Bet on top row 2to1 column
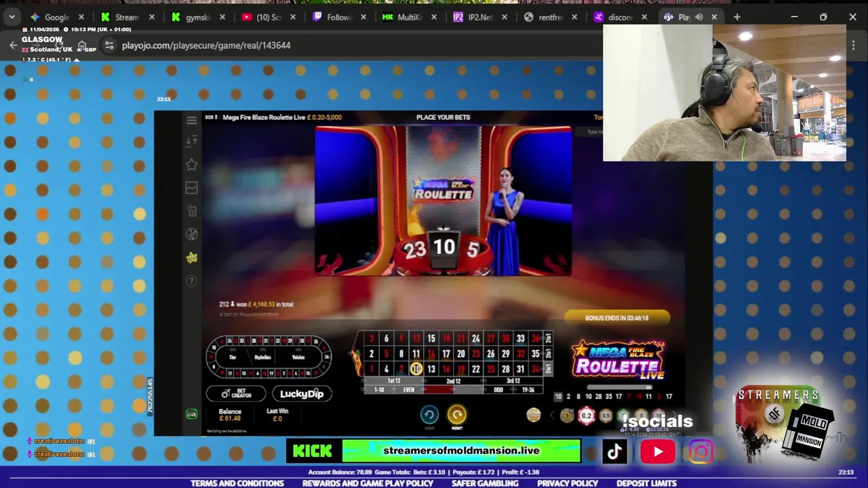The width and height of the screenshot is (868, 488). click(549, 338)
